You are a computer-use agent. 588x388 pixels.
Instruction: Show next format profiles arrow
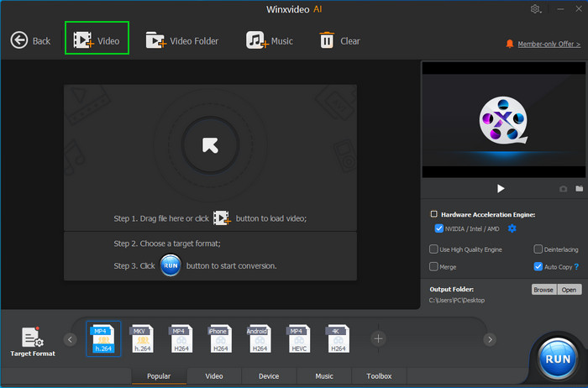[490, 339]
